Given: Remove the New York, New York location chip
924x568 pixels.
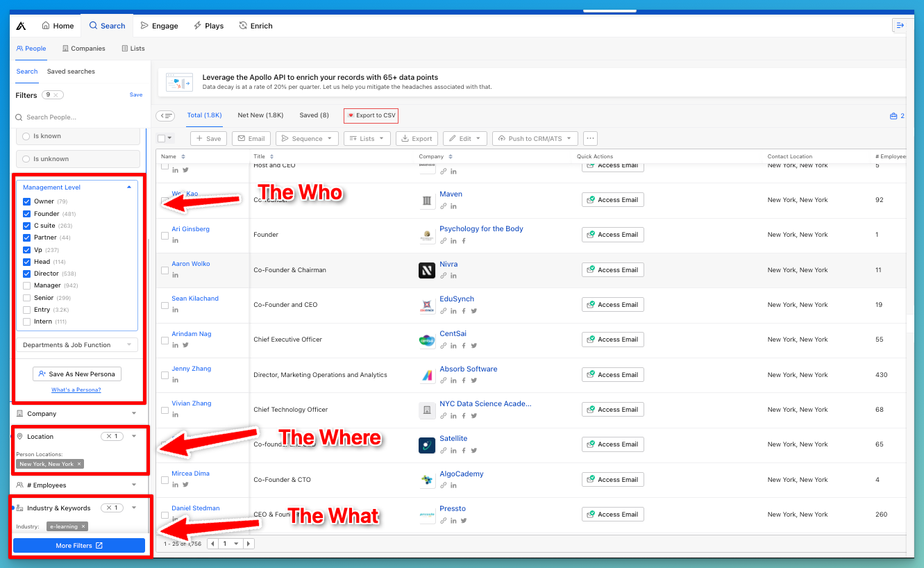Looking at the screenshot, I should [x=79, y=464].
